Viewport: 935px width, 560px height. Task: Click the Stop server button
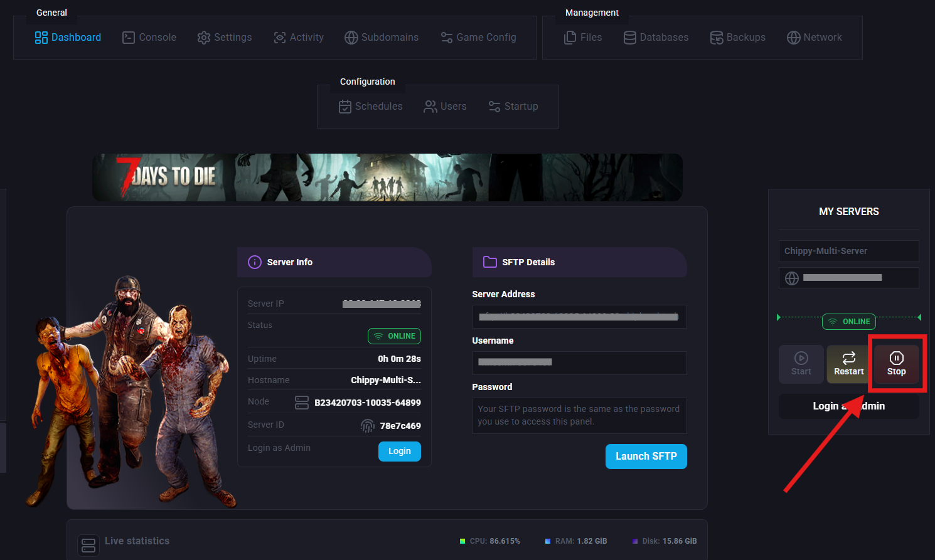897,364
